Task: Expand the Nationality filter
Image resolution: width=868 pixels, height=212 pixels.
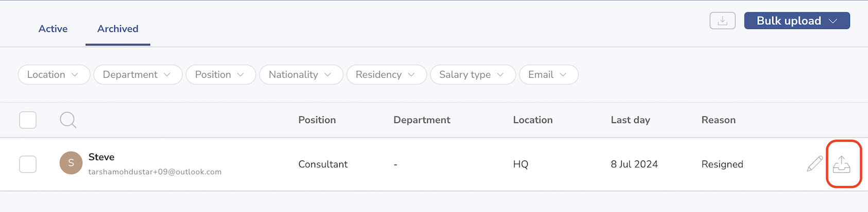Action: [x=301, y=75]
